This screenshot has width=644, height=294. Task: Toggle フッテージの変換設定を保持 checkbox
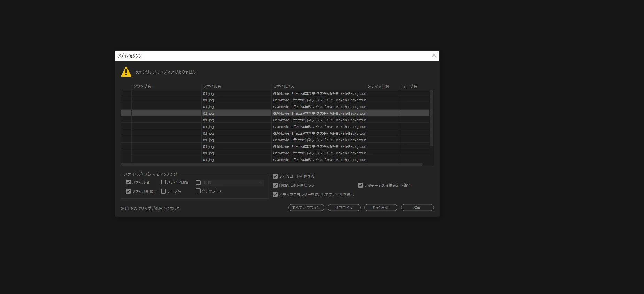(x=360, y=185)
